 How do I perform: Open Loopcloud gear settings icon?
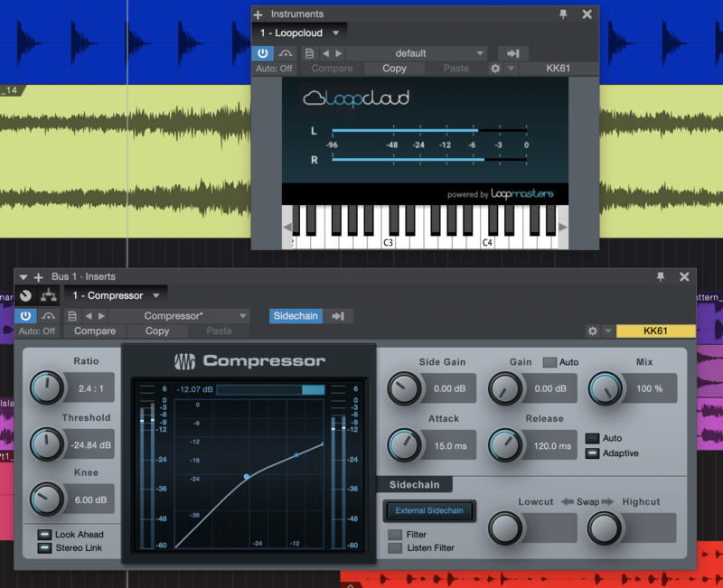click(x=495, y=69)
